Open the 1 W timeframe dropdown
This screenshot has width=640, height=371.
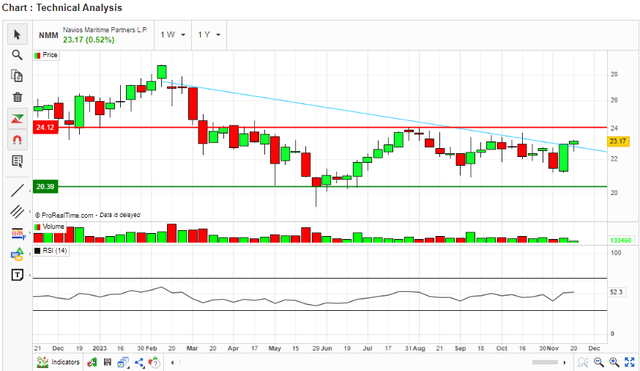click(x=173, y=35)
